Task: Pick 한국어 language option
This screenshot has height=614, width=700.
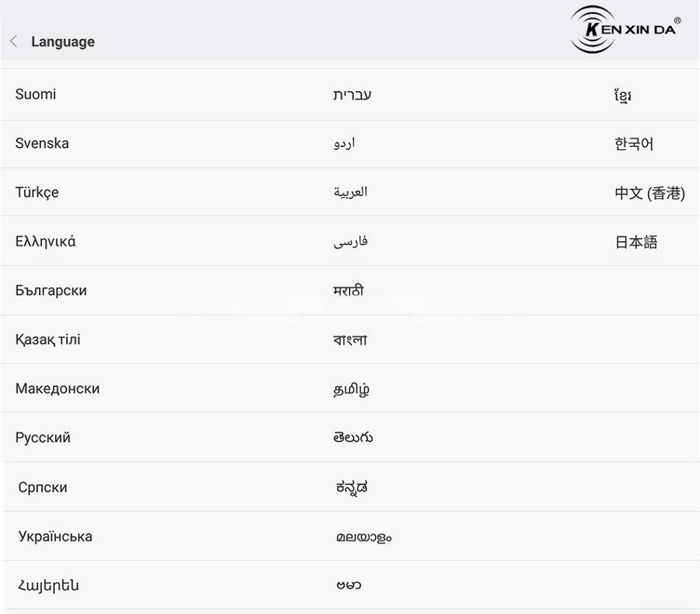Action: (x=634, y=144)
